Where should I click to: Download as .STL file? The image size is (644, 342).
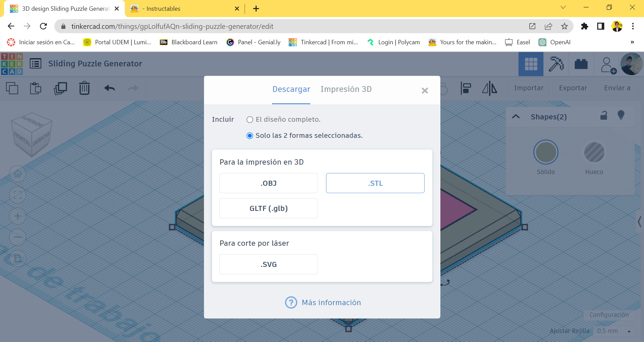pos(375,183)
